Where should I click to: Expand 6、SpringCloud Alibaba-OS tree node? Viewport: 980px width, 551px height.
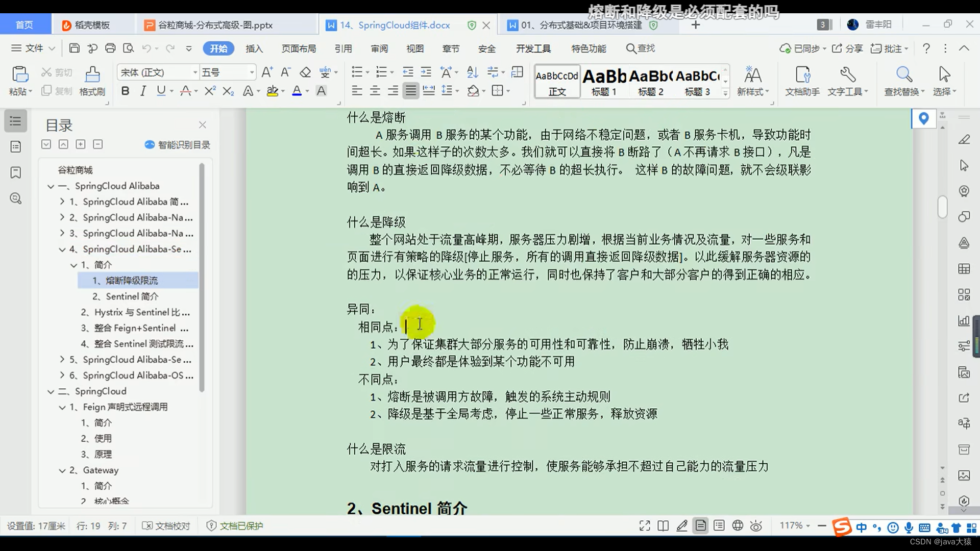(62, 375)
